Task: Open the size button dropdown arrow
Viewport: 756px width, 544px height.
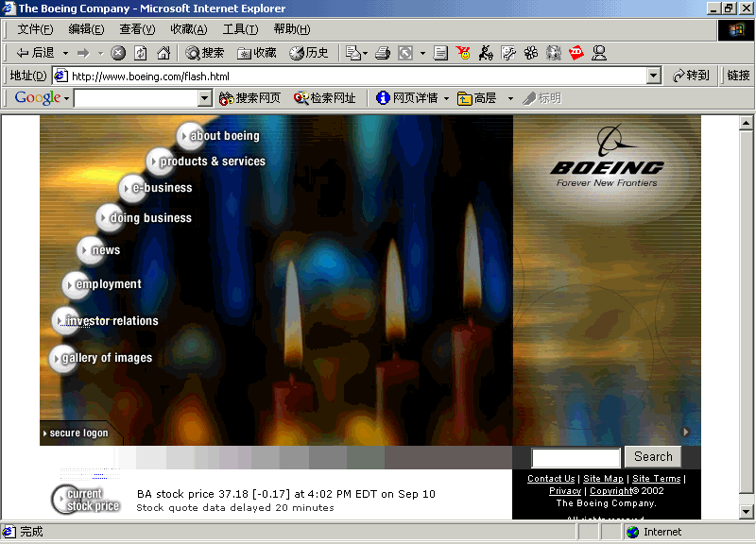Action: coord(422,53)
